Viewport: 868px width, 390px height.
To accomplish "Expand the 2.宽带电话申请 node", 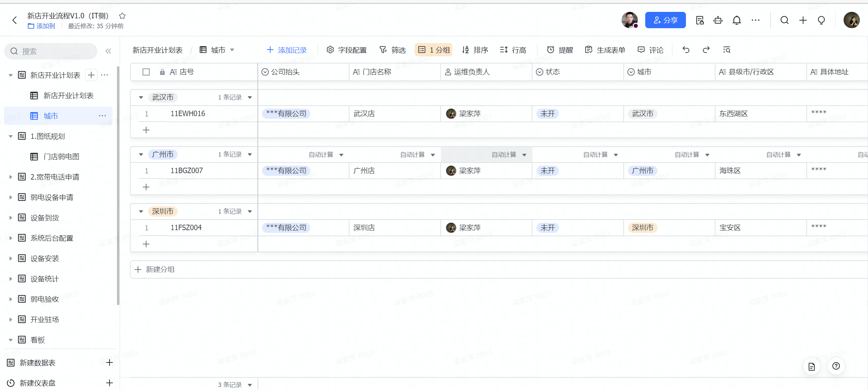I will coord(11,177).
